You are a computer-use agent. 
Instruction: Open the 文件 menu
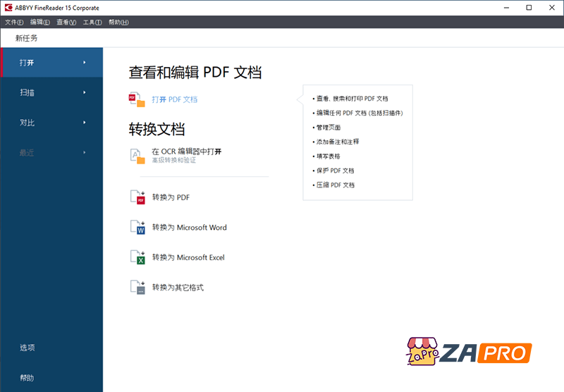coord(15,23)
